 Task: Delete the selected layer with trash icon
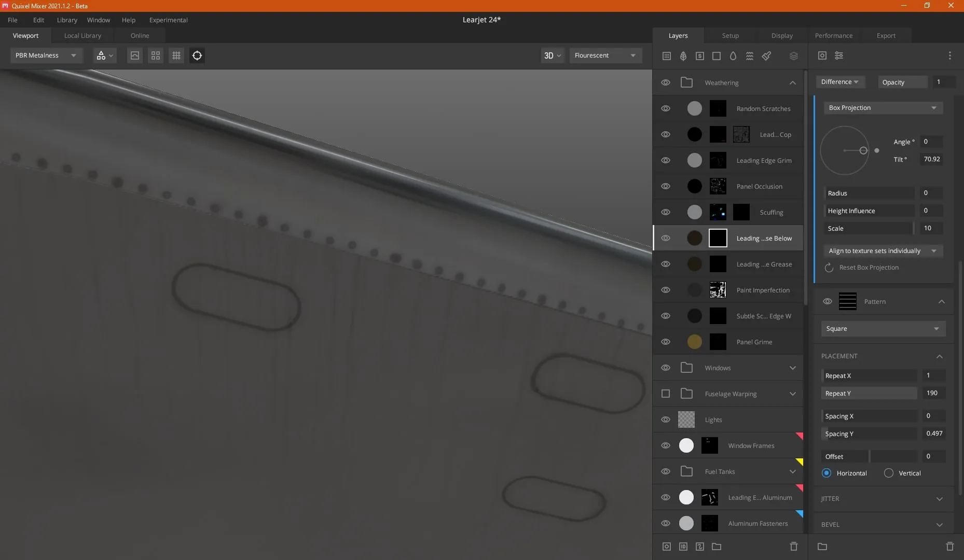794,547
